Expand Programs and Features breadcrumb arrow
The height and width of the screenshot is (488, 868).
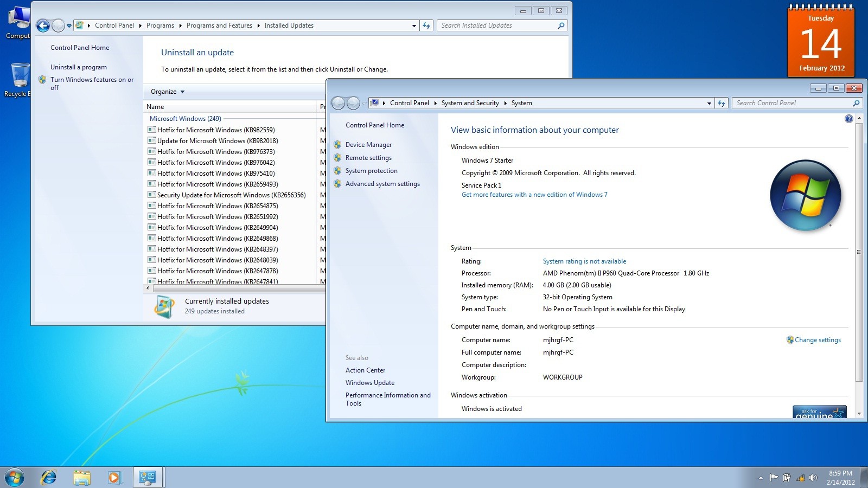pyautogui.click(x=258, y=25)
